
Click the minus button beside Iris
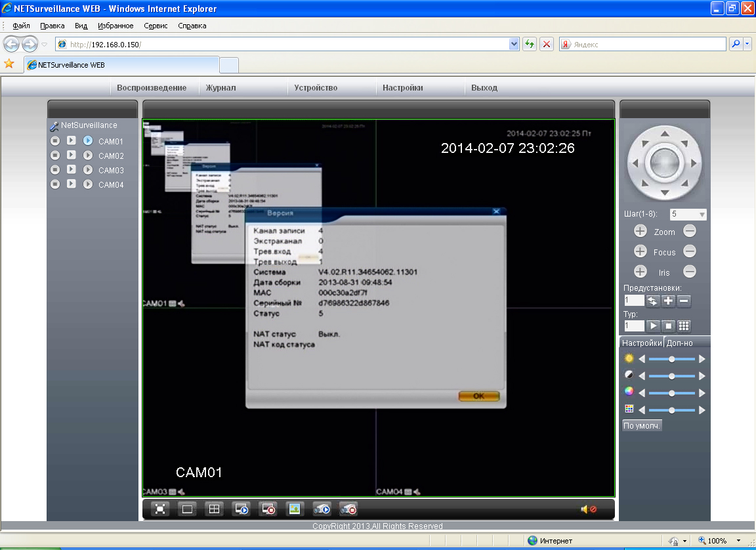pyautogui.click(x=690, y=272)
